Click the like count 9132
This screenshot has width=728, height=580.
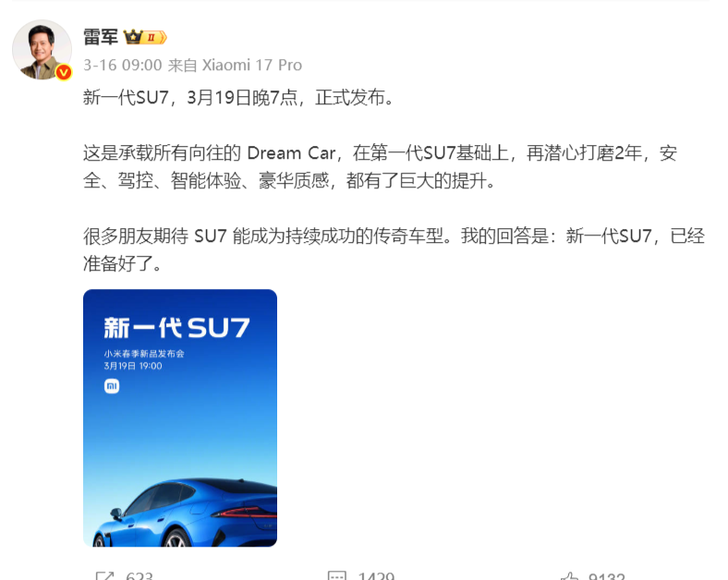coord(606,575)
